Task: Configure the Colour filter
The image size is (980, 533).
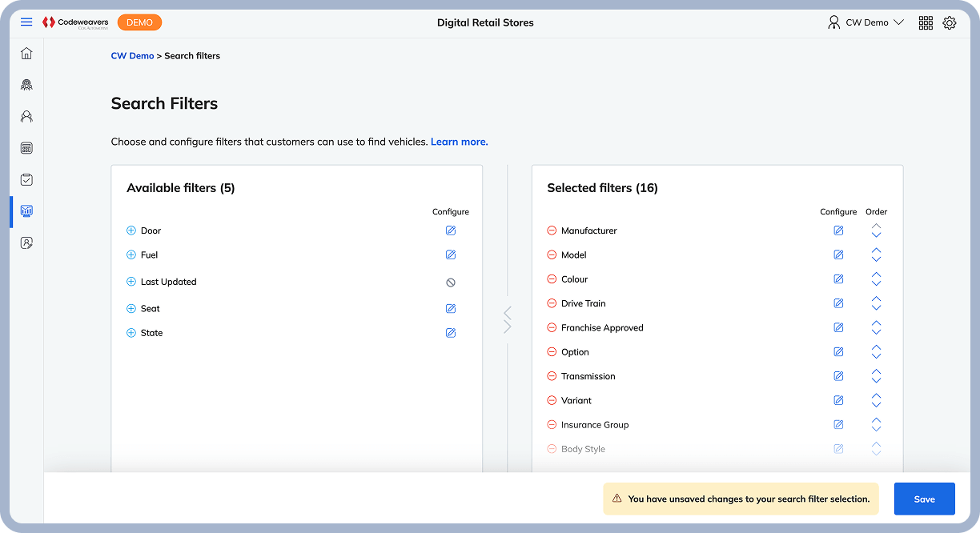Action: [838, 279]
